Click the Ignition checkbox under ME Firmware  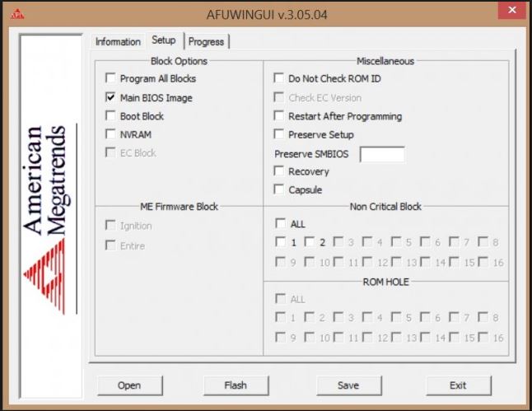coord(110,225)
